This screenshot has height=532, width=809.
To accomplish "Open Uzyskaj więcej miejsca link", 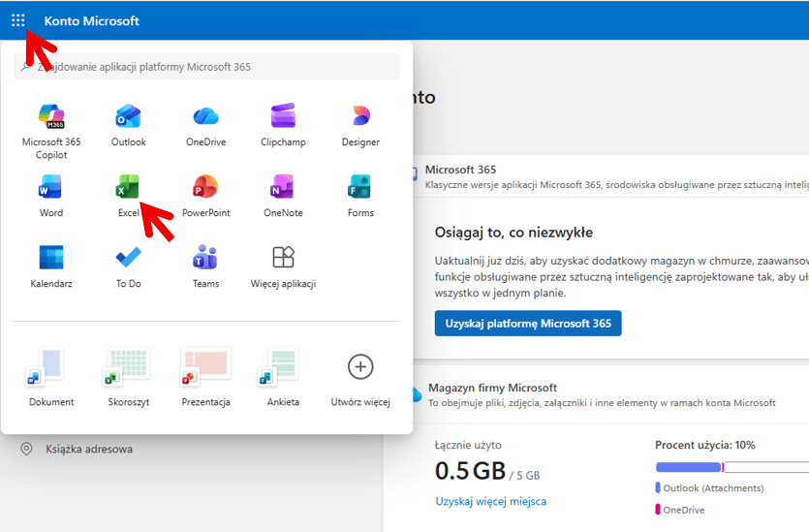I will click(x=490, y=501).
